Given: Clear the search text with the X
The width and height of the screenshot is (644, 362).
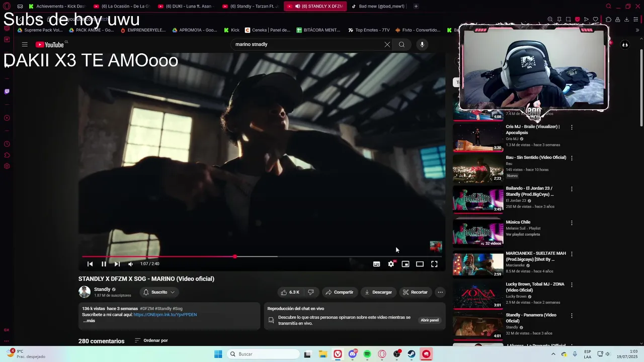Looking at the screenshot, I should pos(387,44).
